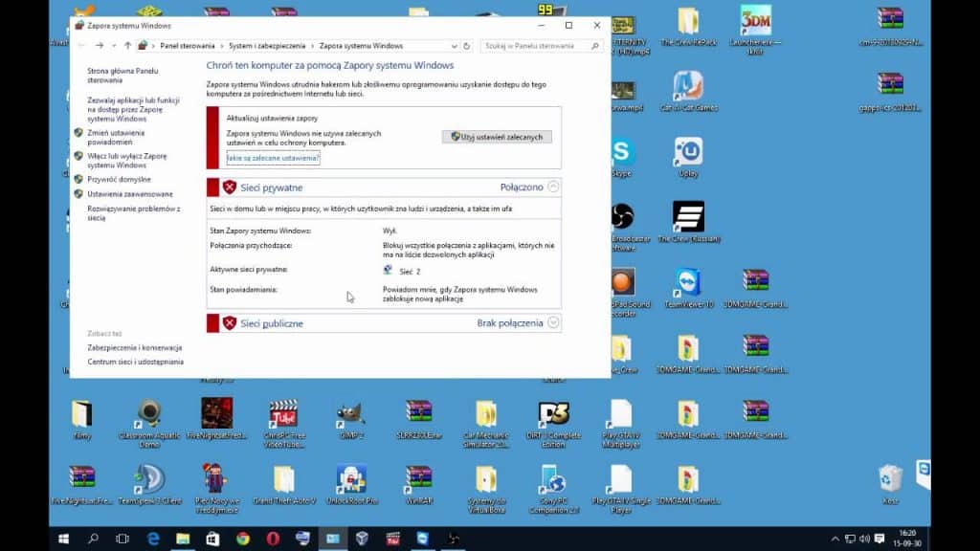The height and width of the screenshot is (551, 980).
Task: Open TeamViewer icon on the taskbar
Action: (422, 539)
